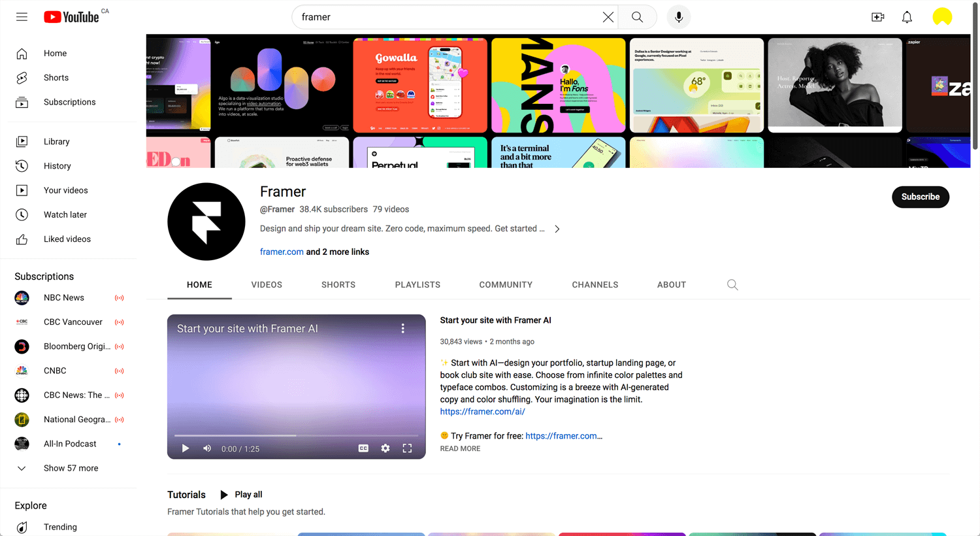Open the video player three-dot menu
Viewport: 980px width, 536px height.
402,329
